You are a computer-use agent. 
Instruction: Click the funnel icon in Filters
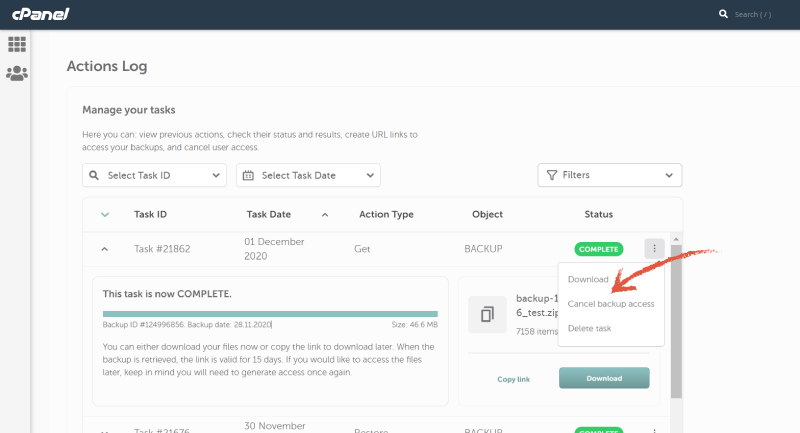(552, 175)
